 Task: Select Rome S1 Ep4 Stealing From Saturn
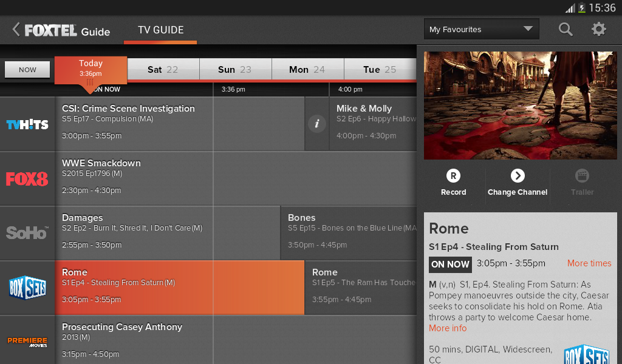click(x=180, y=288)
